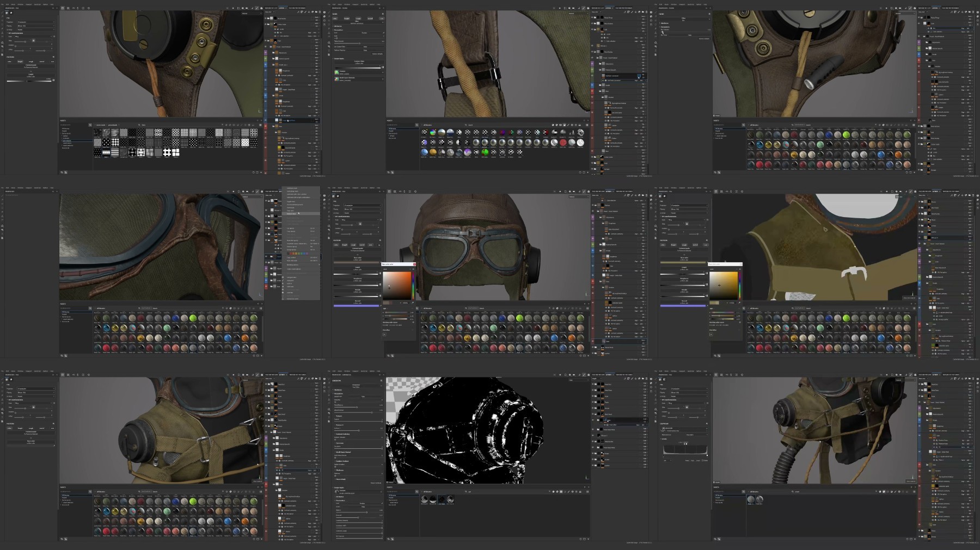Click Material mode button in brass snaps frame
This screenshot has height=550, width=980.
30,67
